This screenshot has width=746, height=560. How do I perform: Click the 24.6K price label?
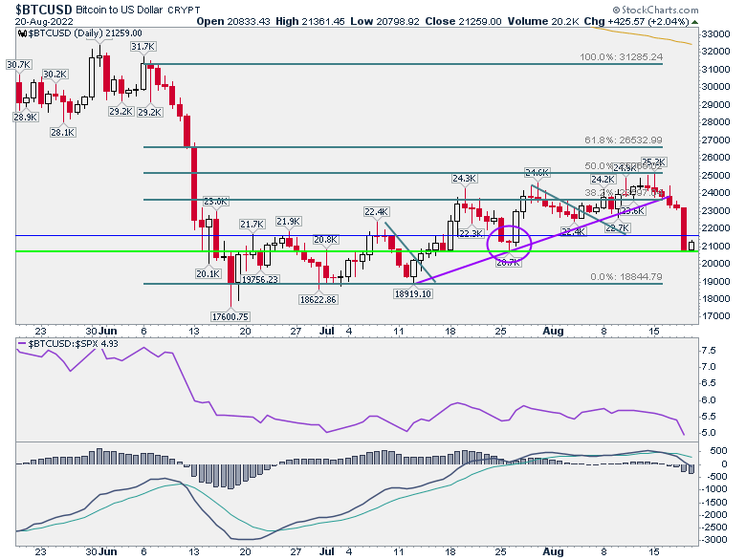coord(538,173)
